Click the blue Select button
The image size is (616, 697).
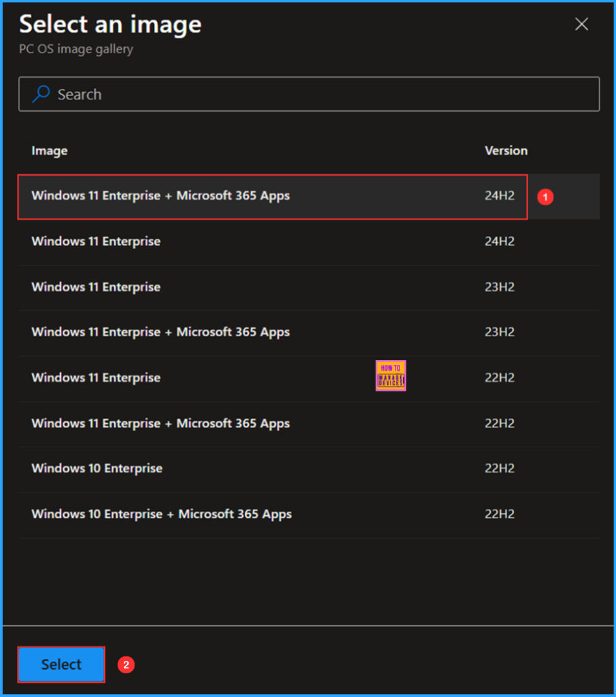tap(61, 664)
